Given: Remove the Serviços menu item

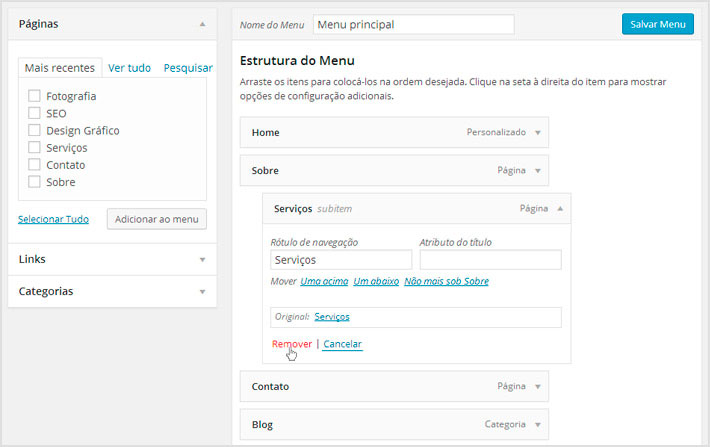Looking at the screenshot, I should click(292, 344).
